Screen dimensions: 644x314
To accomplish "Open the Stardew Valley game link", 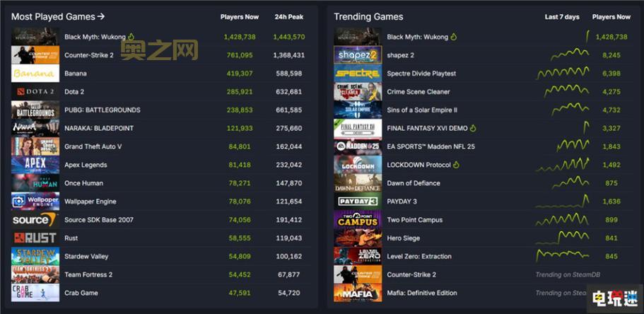I will point(86,257).
